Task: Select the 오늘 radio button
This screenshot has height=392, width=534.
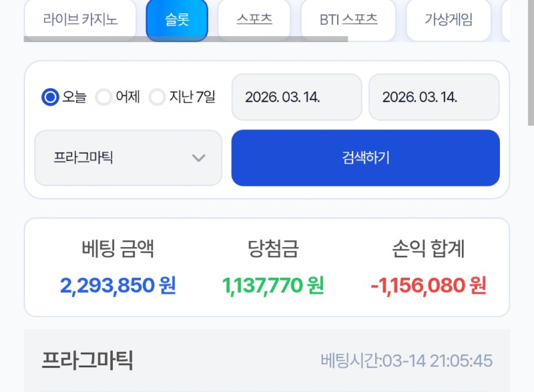Action: tap(50, 97)
